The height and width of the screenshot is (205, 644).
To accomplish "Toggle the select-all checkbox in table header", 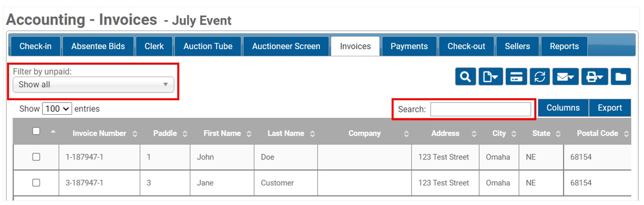I will point(36,131).
